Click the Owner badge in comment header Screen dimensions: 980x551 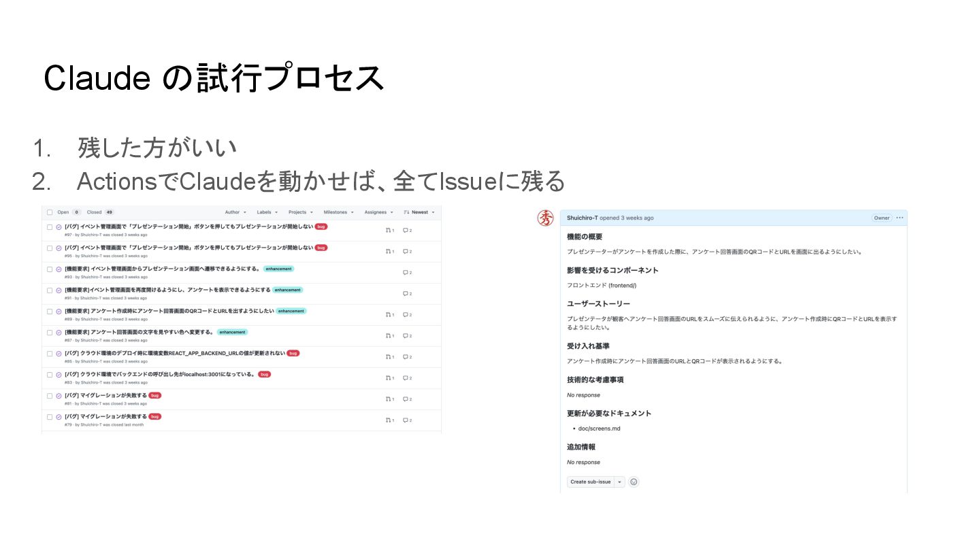click(x=882, y=218)
